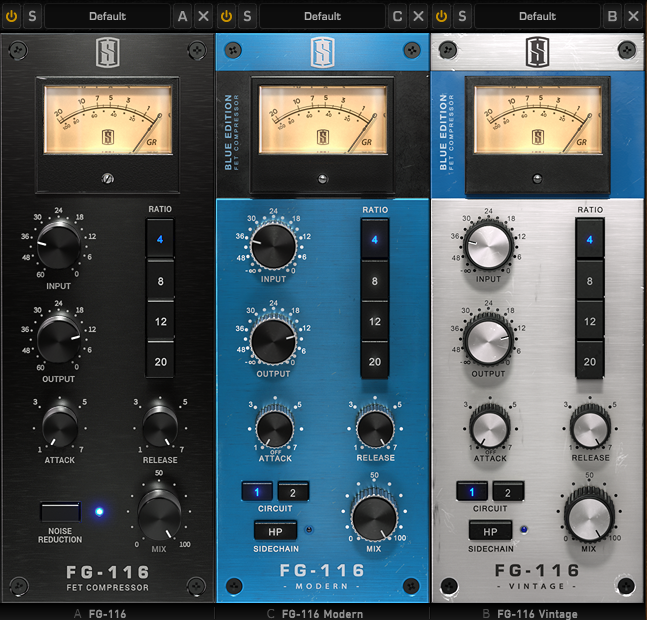The image size is (647, 620).
Task: Select ratio 4 on black FG-116
Action: (x=160, y=239)
